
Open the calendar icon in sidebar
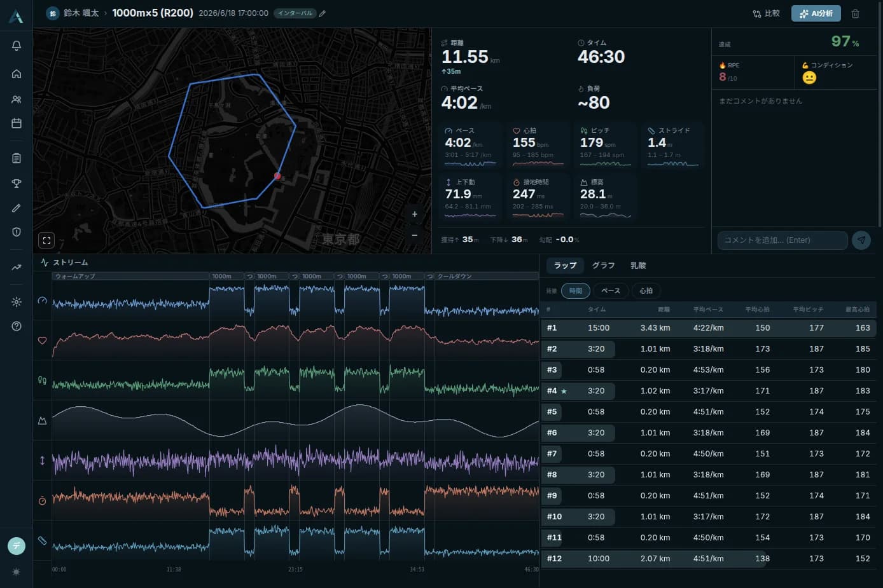(17, 123)
